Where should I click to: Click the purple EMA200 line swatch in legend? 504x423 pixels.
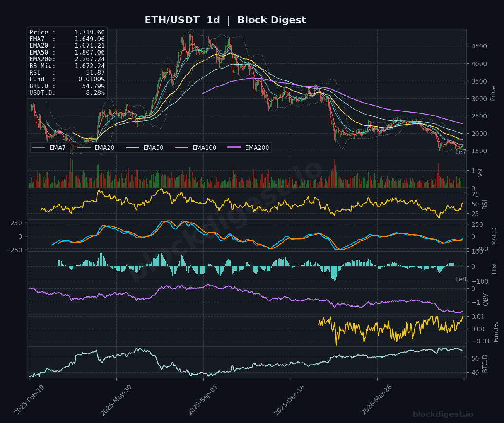point(234,147)
